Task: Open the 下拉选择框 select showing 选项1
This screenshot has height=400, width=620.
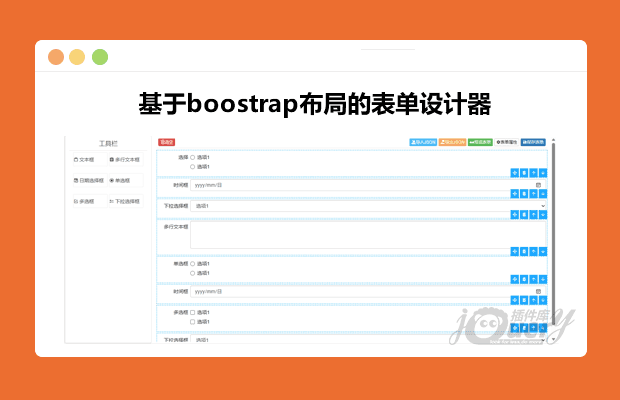Action: [x=368, y=206]
